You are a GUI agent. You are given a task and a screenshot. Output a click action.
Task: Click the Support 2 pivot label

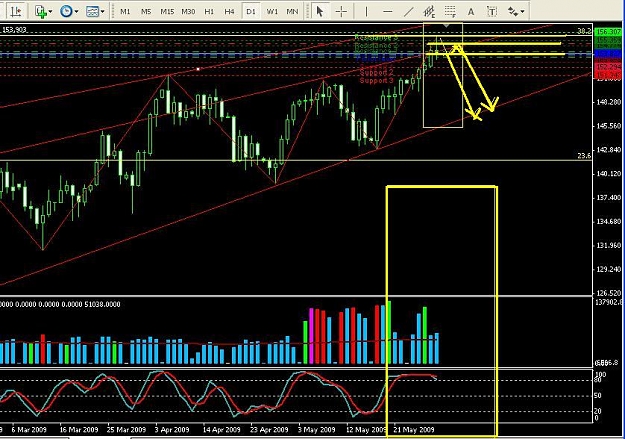tap(376, 73)
